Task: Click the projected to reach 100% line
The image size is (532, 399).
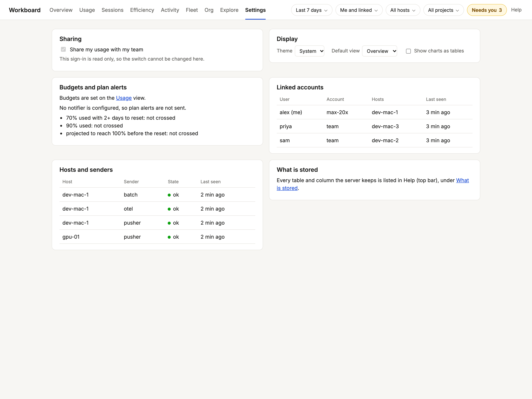Action: coord(132,134)
